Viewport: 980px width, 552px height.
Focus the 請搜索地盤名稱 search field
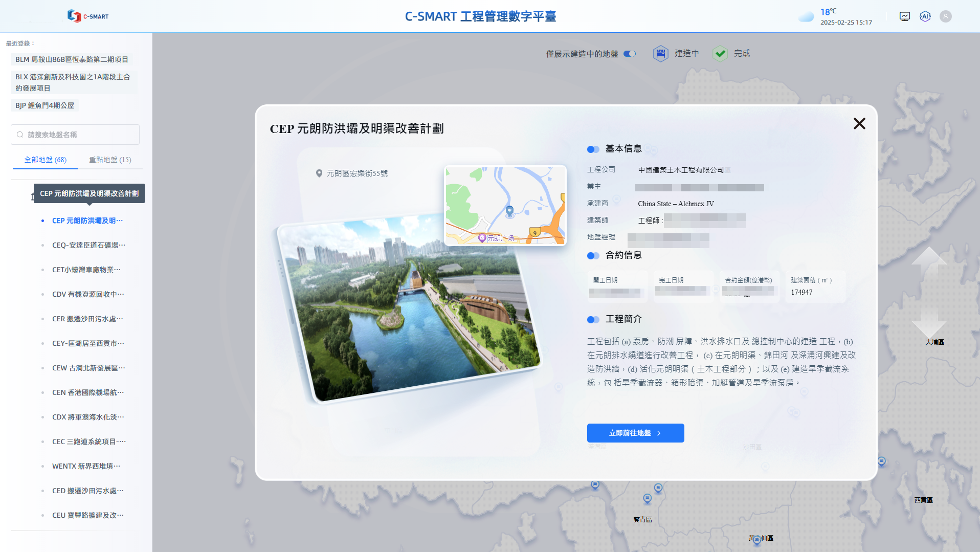point(75,135)
